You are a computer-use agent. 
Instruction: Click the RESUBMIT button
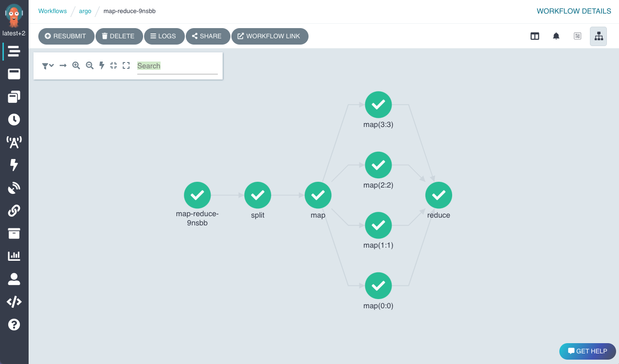tap(66, 36)
